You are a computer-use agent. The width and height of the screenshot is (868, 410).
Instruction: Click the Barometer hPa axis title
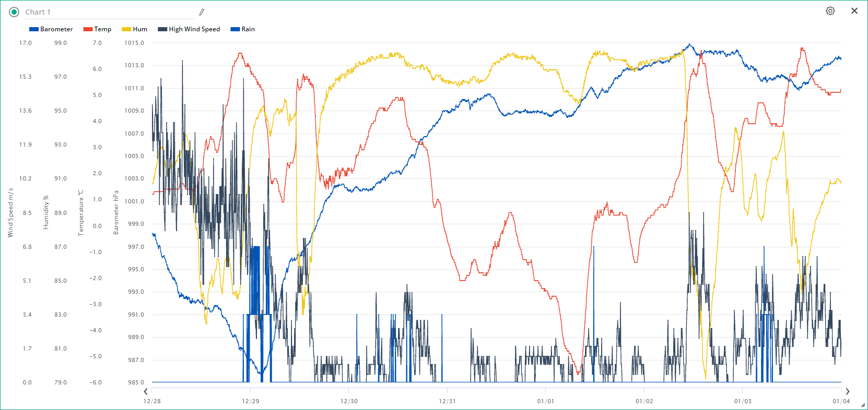pyautogui.click(x=115, y=213)
